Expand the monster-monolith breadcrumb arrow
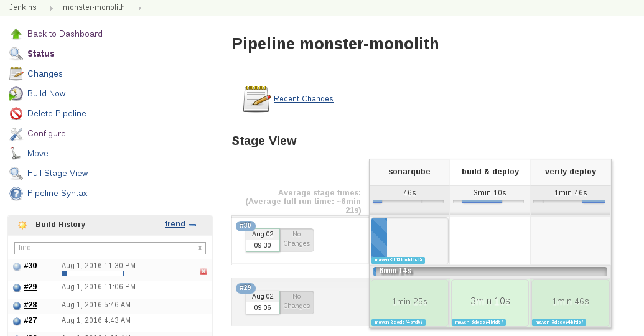Viewport: 644px width, 336px height. point(139,7)
